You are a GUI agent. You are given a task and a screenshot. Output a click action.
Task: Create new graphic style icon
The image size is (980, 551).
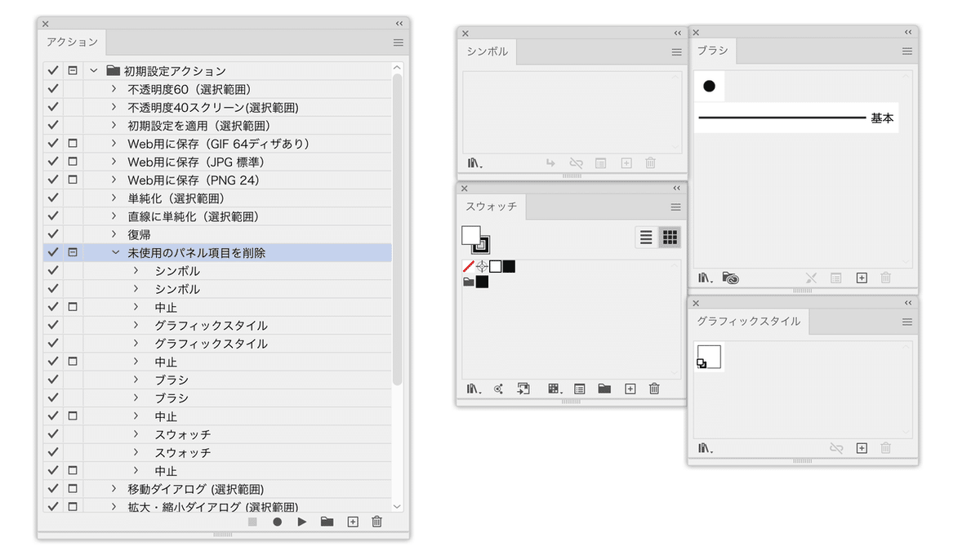pyautogui.click(x=862, y=448)
